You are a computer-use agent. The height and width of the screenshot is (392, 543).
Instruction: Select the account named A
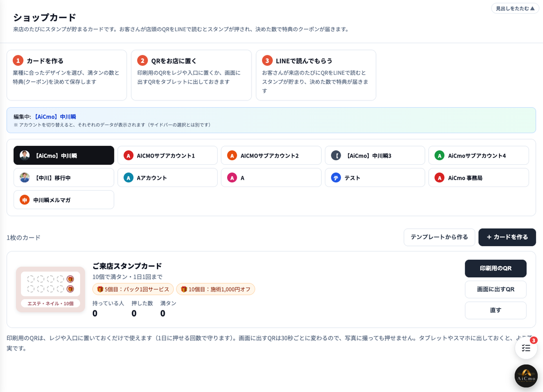point(271,177)
